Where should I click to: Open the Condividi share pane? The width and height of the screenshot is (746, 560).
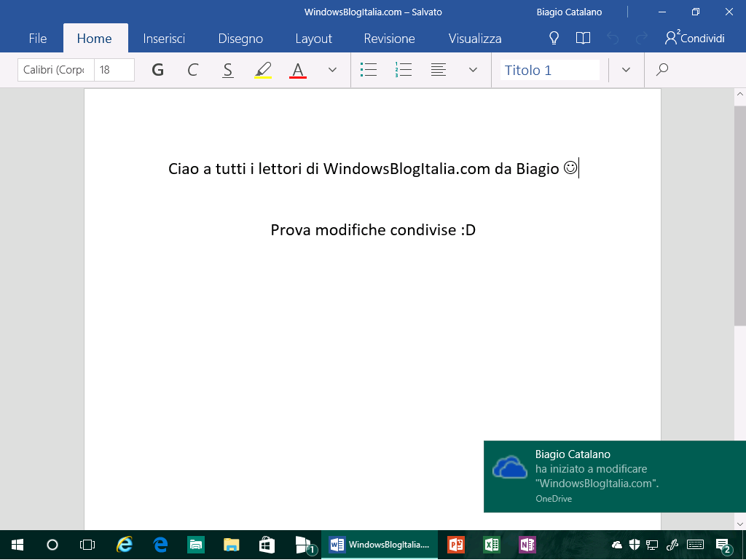[694, 38]
